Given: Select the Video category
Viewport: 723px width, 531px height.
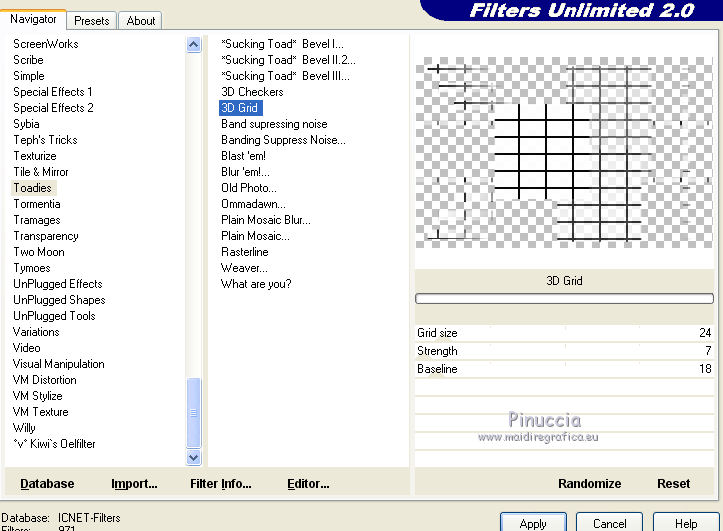Looking at the screenshot, I should pyautogui.click(x=26, y=348).
